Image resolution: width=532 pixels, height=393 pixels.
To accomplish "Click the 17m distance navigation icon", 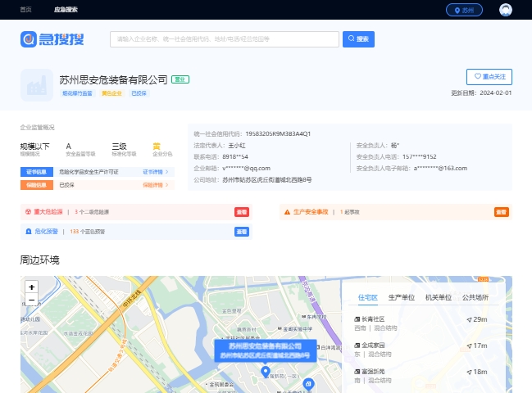I will (x=469, y=346).
